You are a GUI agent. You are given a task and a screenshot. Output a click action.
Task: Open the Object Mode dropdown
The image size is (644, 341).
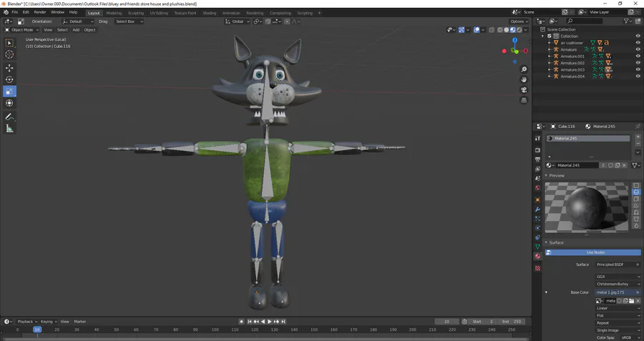click(21, 29)
